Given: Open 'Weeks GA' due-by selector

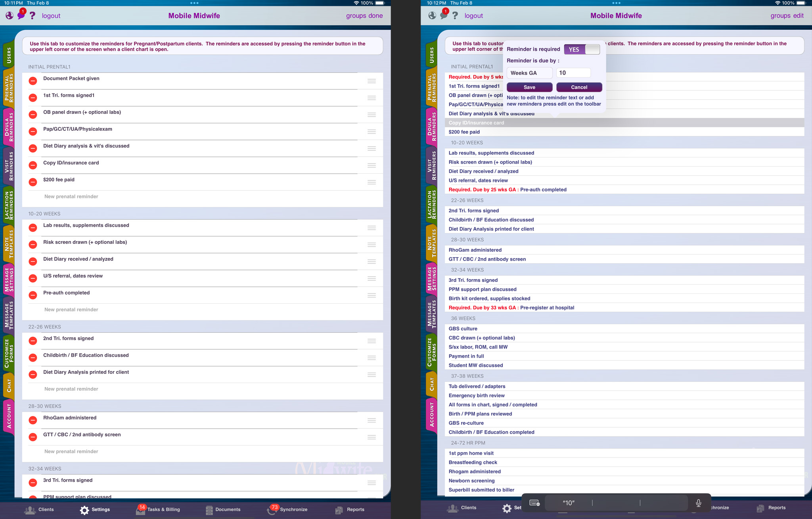Looking at the screenshot, I should coord(529,73).
